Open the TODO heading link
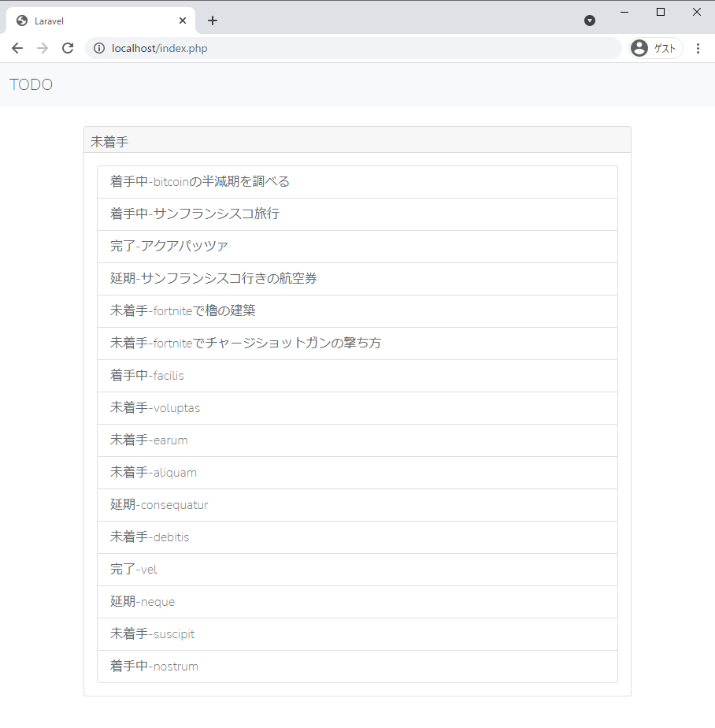Screen dimensions: 715x728 point(31,84)
